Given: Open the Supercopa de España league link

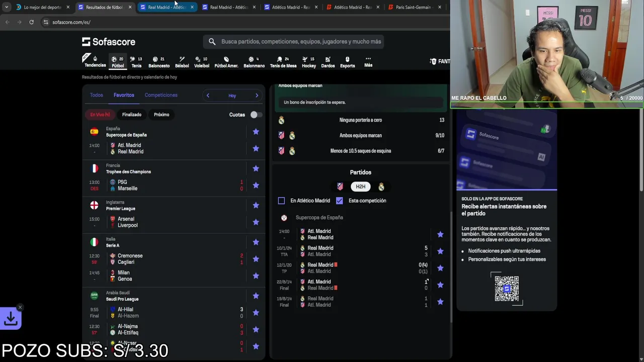Looking at the screenshot, I should click(126, 135).
